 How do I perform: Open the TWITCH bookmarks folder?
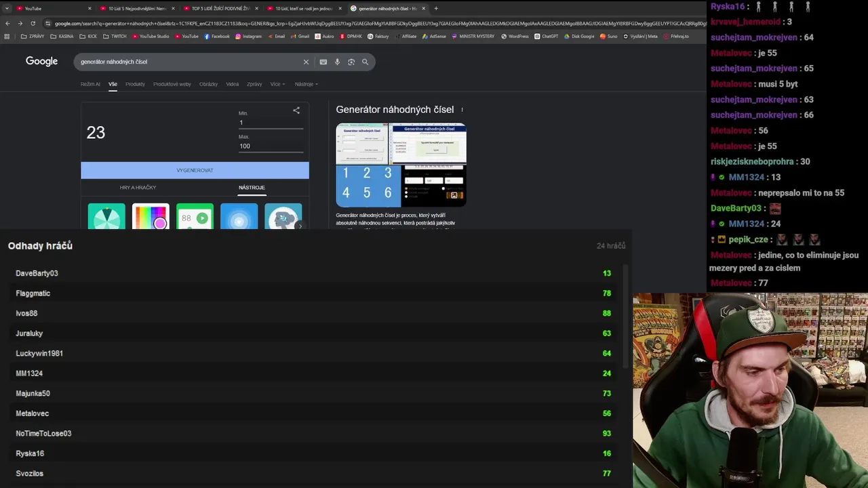click(115, 37)
